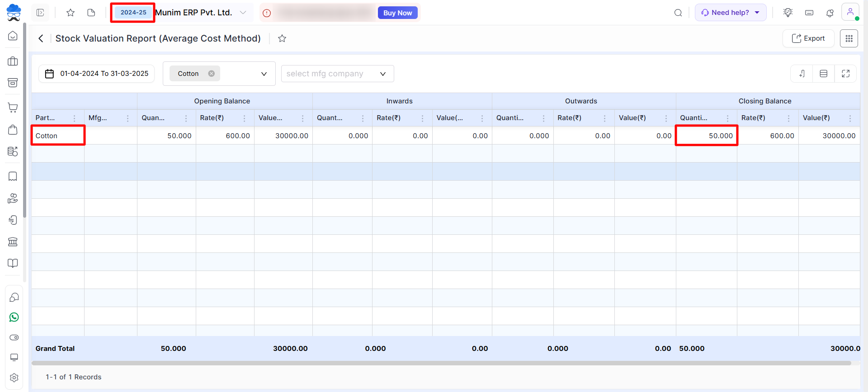868x392 pixels.
Task: Open the shopping cart sidebar icon
Action: coord(13,107)
